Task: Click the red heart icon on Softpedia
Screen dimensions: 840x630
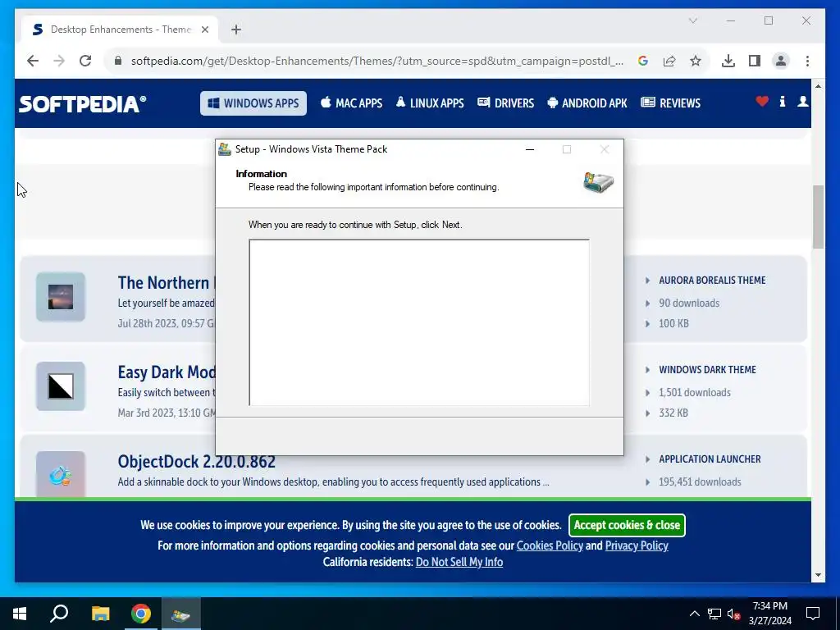Action: tap(762, 101)
